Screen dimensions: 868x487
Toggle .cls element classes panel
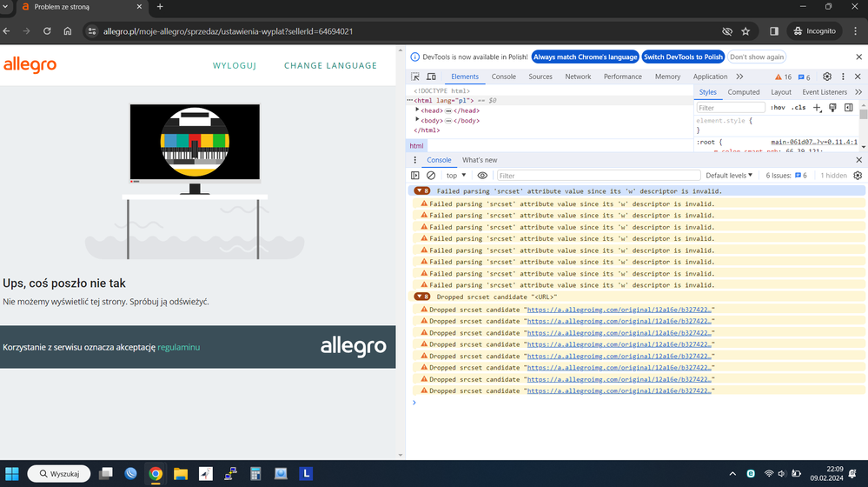pos(798,108)
